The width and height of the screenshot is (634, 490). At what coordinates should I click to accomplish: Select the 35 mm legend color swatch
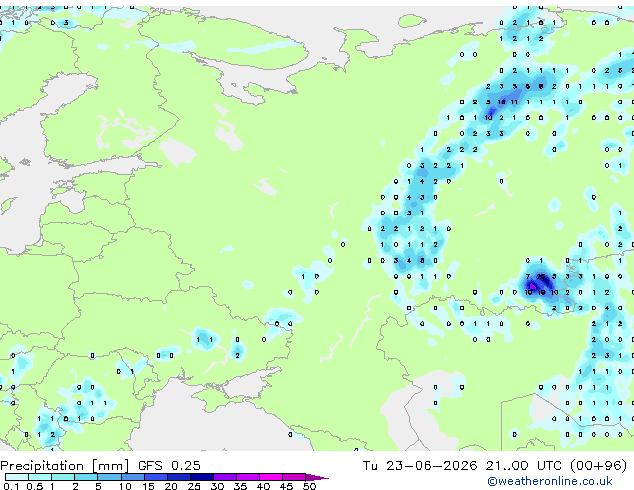248,477
